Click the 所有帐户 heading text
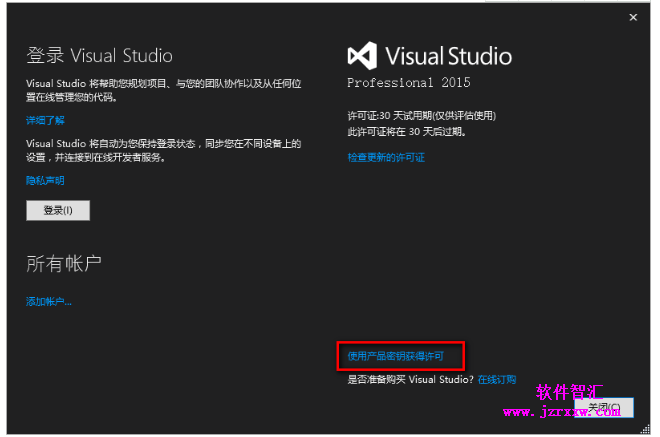The width and height of the screenshot is (660, 437). (x=64, y=264)
